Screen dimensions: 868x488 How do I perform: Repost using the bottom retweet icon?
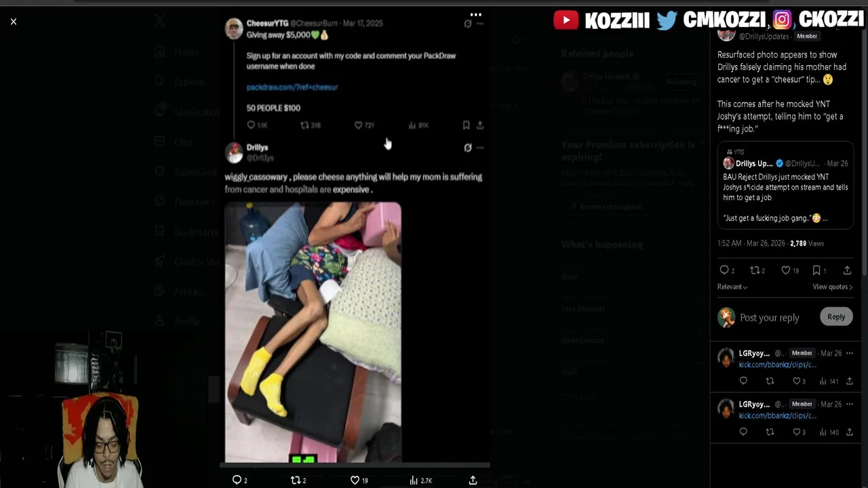point(296,480)
